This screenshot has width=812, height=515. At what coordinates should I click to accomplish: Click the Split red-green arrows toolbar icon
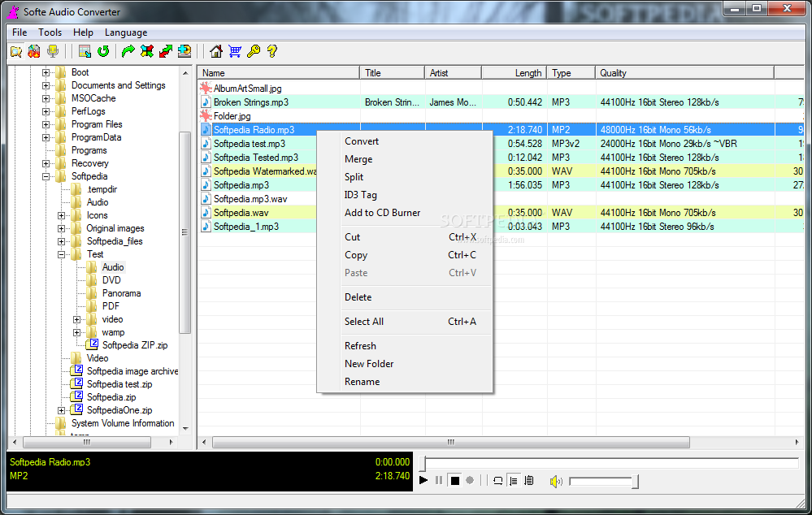point(166,51)
